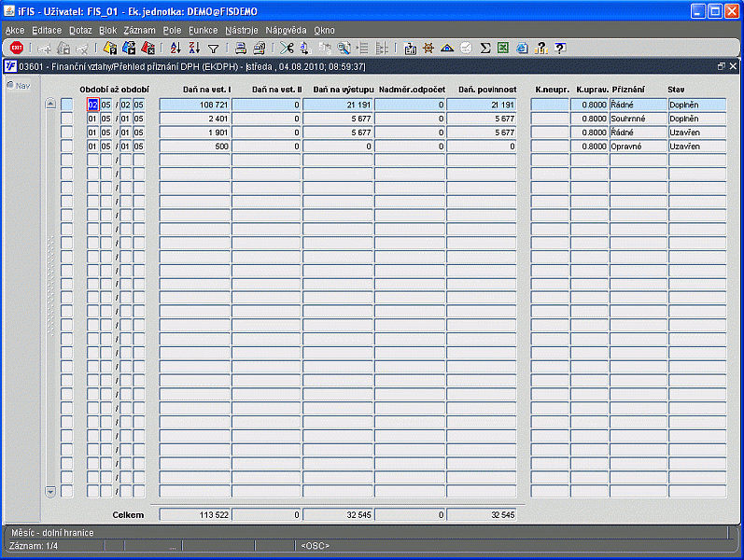Click the greyed delete record icon
The height and width of the screenshot is (560, 744).
pos(82,49)
